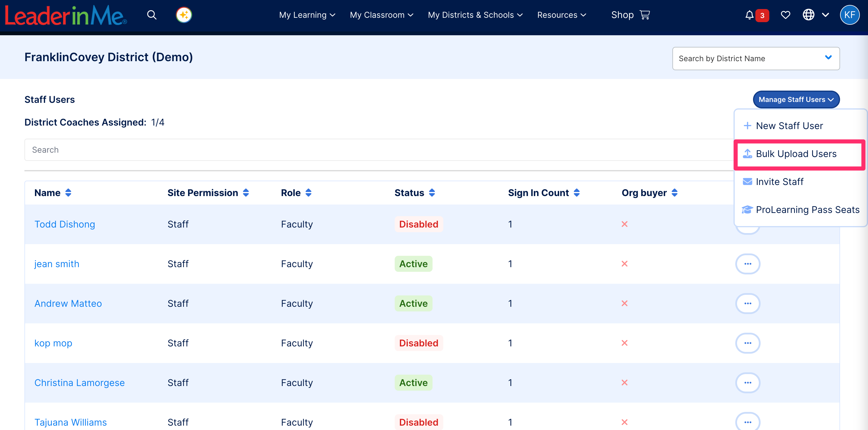Open more options for kop mop
This screenshot has width=868, height=430.
point(747,343)
